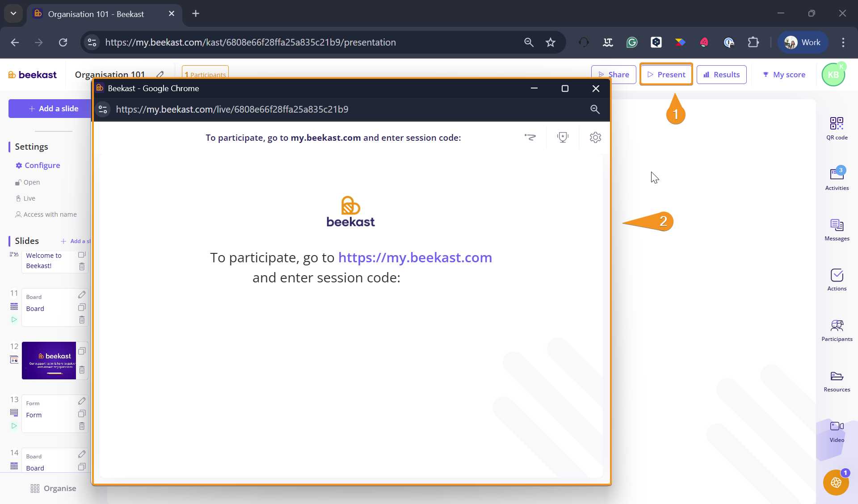858x504 pixels.
Task: Open a new browser tab
Action: pyautogui.click(x=195, y=13)
